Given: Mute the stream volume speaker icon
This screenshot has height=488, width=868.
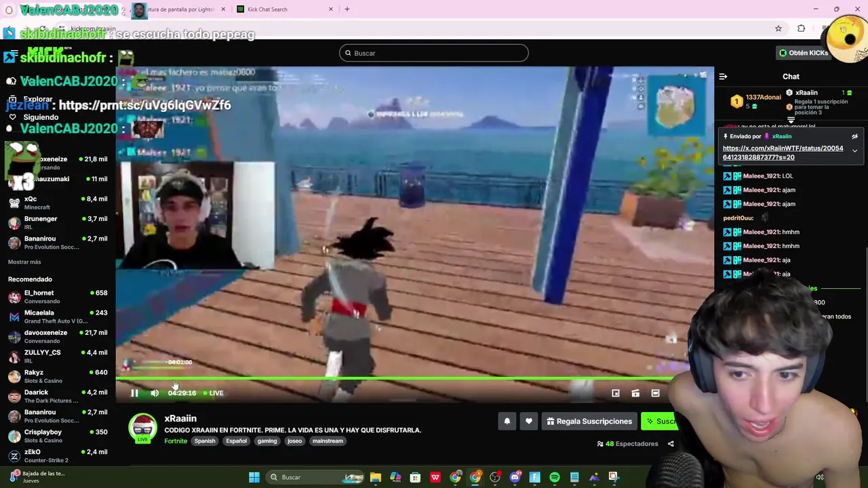Looking at the screenshot, I should point(155,393).
